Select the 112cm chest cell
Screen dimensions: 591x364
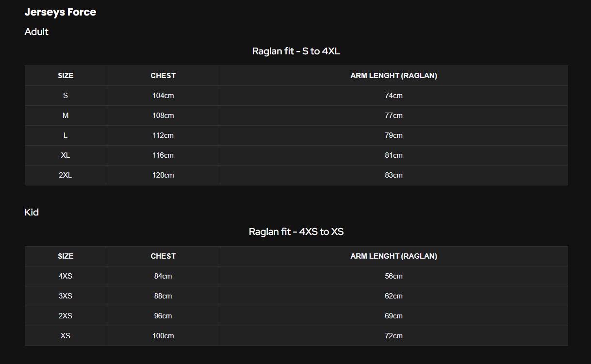coord(163,135)
